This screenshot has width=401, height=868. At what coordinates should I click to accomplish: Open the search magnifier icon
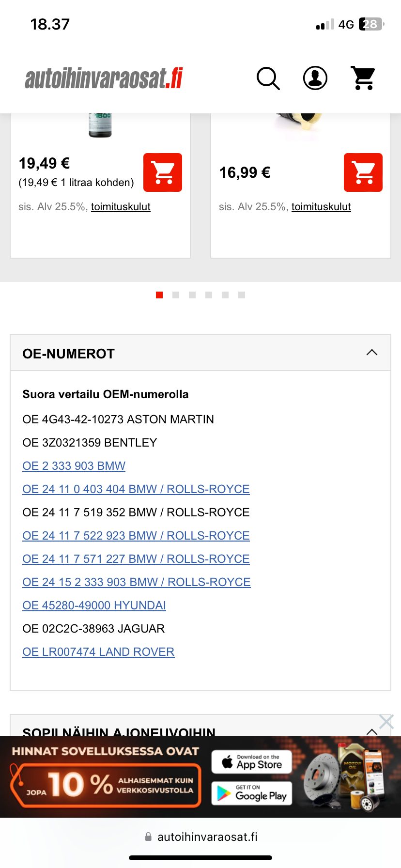coord(268,78)
